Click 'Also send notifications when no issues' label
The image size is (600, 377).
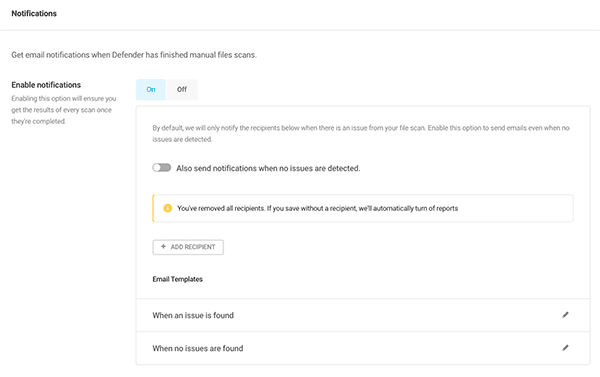pyautogui.click(x=268, y=168)
